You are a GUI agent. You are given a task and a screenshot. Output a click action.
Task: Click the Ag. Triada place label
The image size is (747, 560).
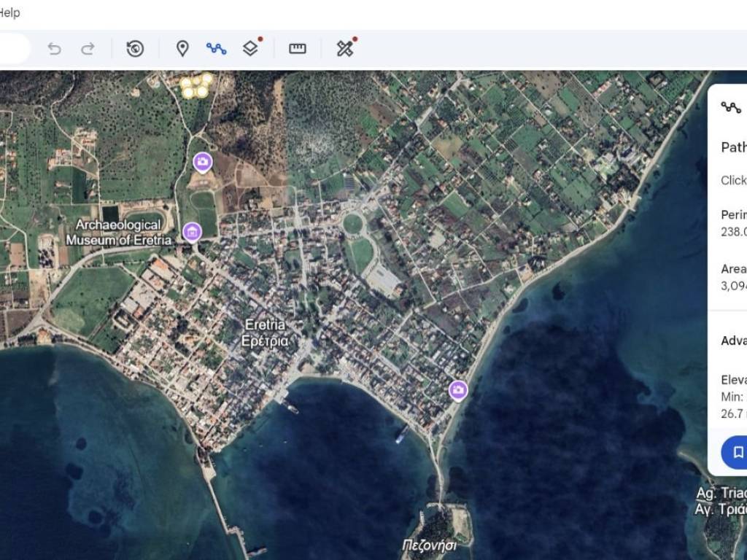pyautogui.click(x=721, y=501)
